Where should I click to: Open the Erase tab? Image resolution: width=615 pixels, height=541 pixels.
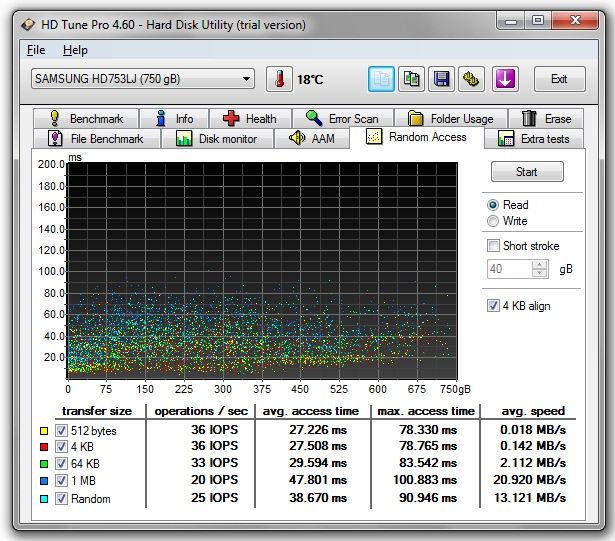point(546,118)
